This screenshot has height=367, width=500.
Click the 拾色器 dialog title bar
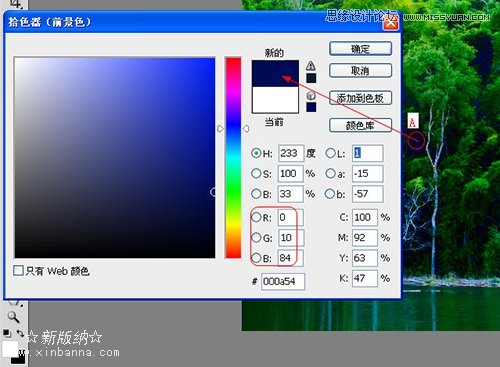[x=203, y=22]
